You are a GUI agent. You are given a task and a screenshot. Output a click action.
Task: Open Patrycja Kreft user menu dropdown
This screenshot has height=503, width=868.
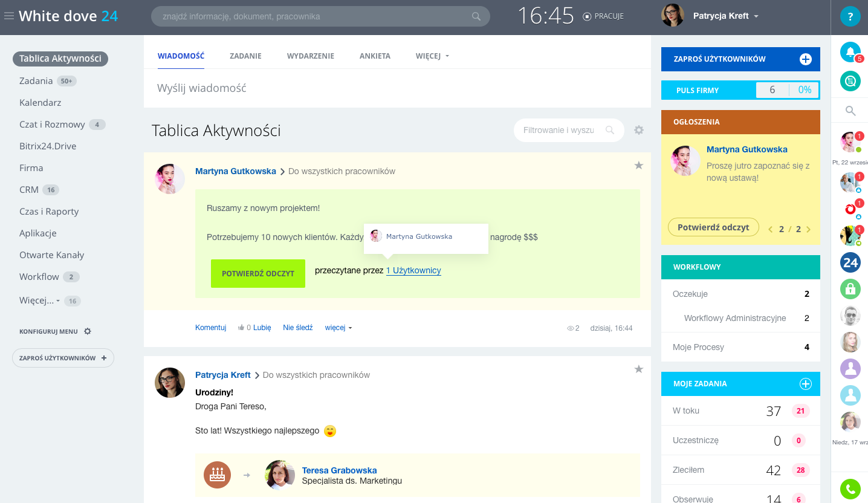pyautogui.click(x=756, y=16)
